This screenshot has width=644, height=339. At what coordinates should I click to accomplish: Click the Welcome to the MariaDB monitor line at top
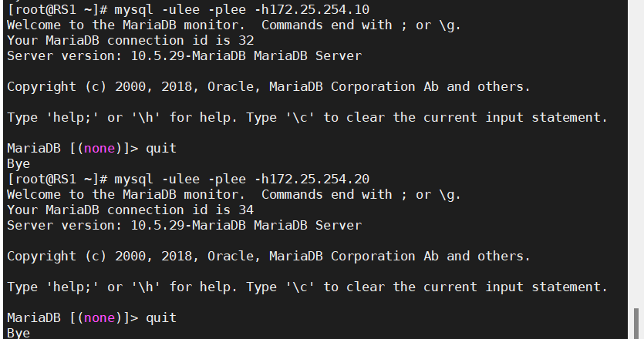tap(234, 25)
